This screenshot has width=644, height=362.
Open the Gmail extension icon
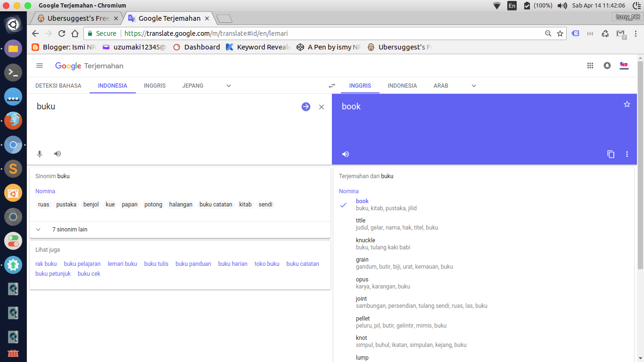click(x=620, y=34)
